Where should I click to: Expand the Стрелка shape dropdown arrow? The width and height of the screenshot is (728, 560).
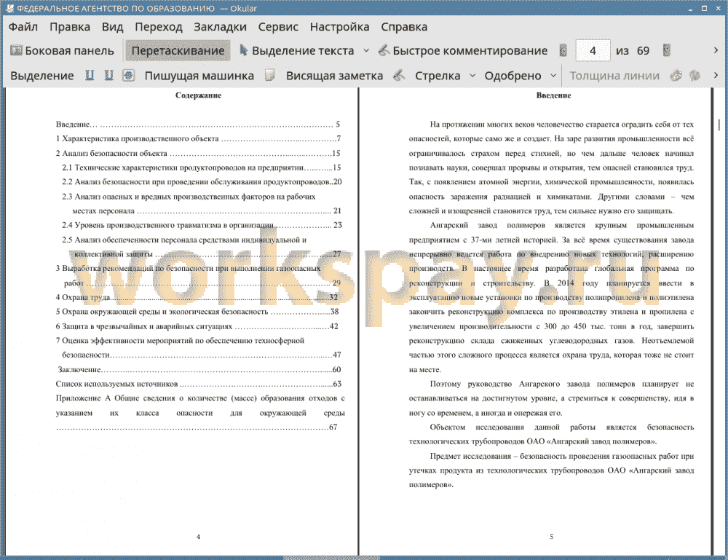pos(472,76)
